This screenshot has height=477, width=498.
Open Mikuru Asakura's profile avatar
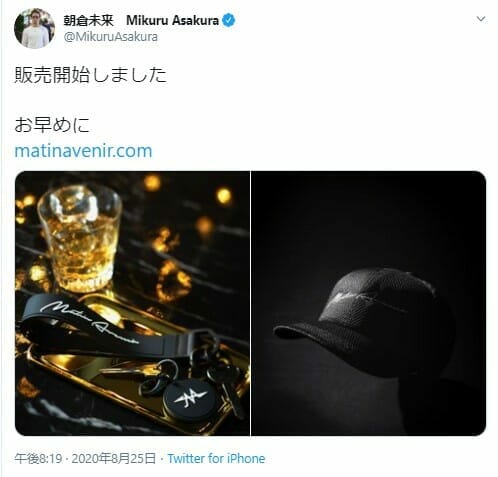(x=34, y=28)
